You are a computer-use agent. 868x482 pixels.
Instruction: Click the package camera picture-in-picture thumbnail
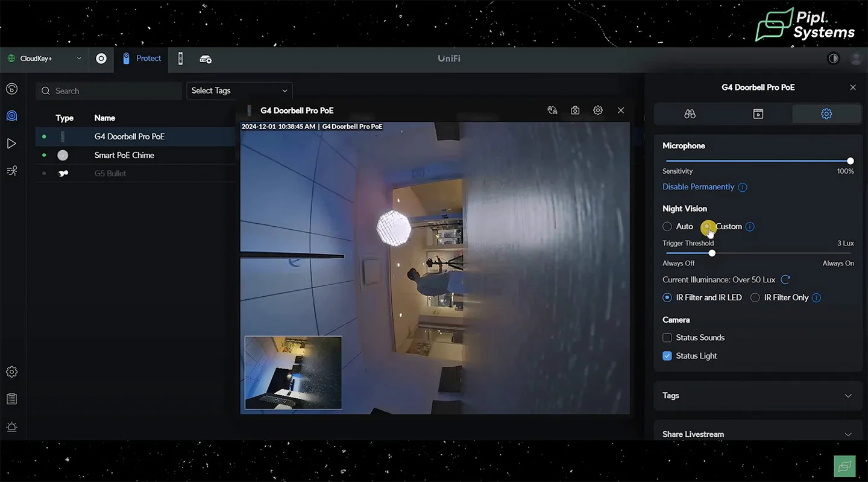coord(293,373)
